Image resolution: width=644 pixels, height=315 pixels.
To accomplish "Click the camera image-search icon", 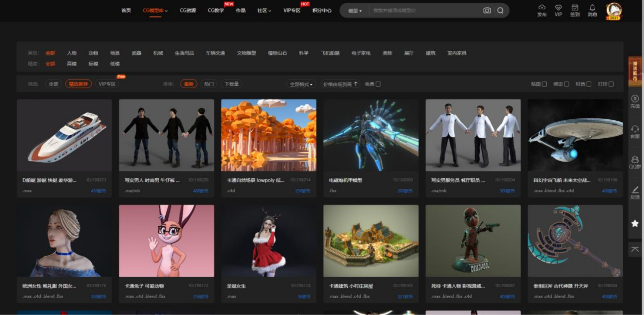I will click(487, 11).
